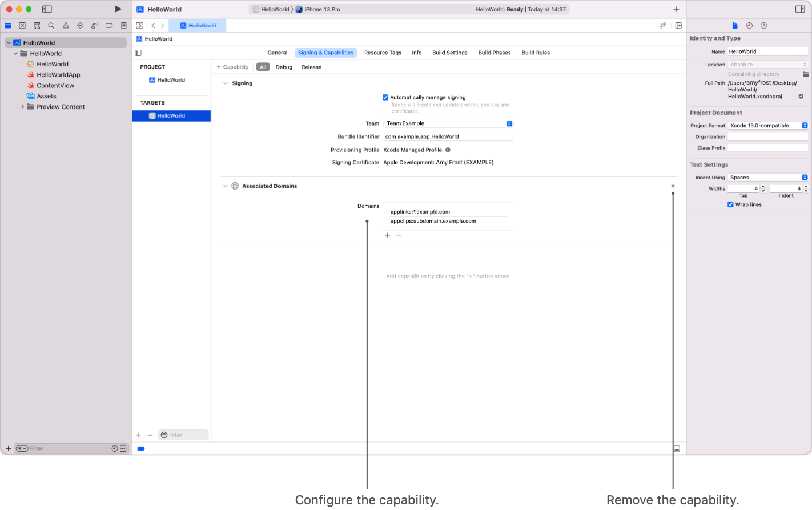Hide the project and targets list
Viewport: 812px width, 510px height.
pos(138,53)
